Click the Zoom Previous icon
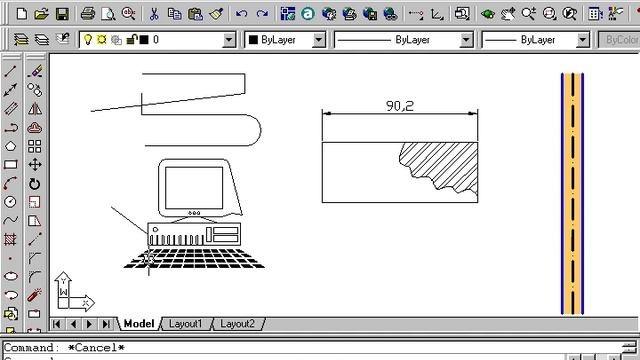The image size is (640, 360). (570, 14)
